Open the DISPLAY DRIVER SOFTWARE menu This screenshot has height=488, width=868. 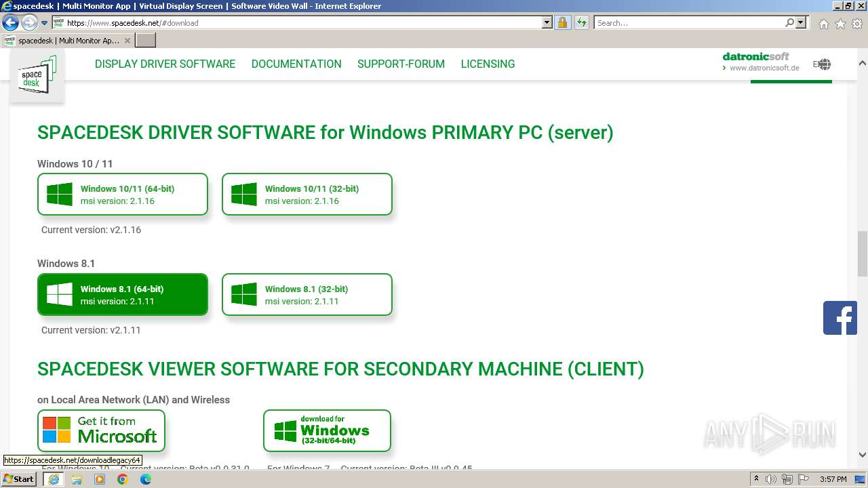pos(165,64)
